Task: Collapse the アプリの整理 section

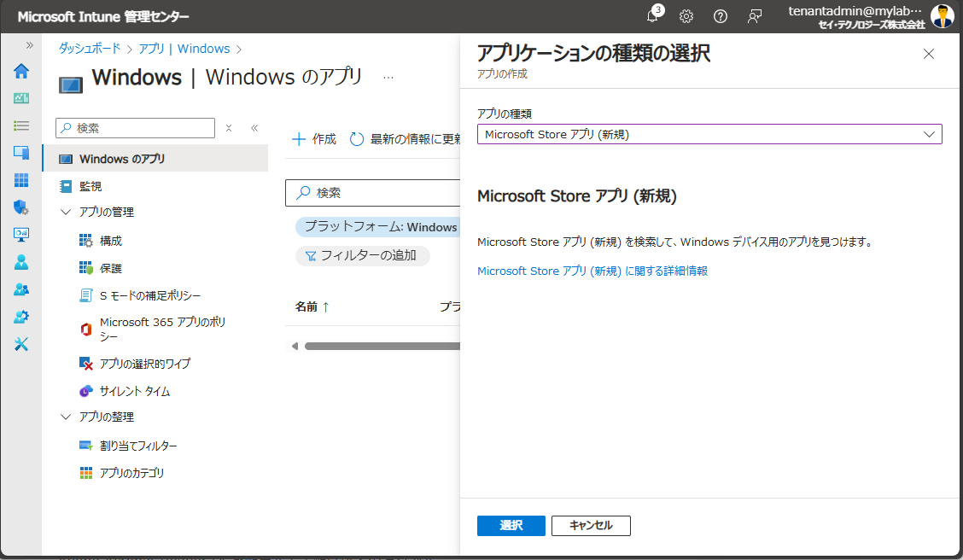Action: coord(66,417)
